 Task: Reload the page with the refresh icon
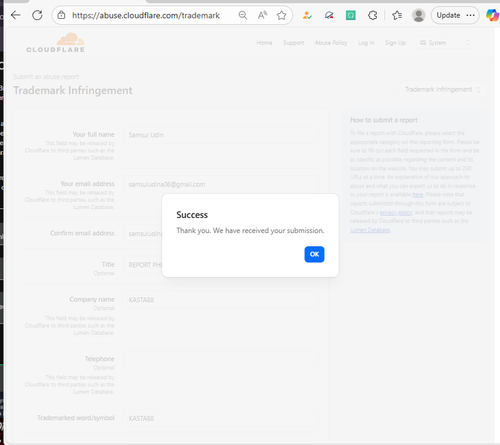(x=37, y=15)
